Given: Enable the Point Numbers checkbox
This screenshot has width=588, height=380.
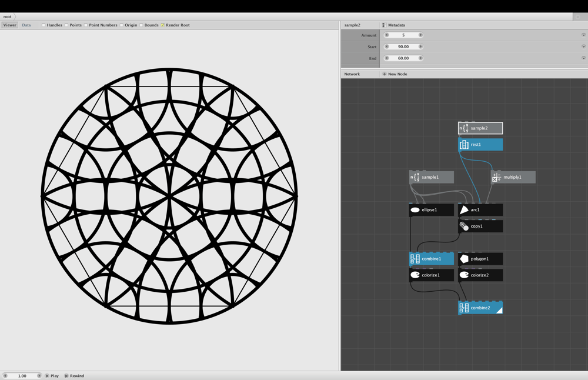Looking at the screenshot, I should tap(86, 25).
